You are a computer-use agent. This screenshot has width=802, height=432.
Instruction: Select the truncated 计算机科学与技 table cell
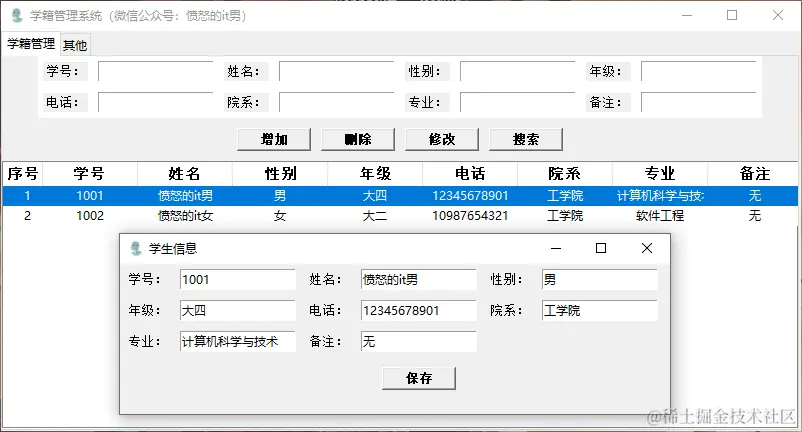660,196
